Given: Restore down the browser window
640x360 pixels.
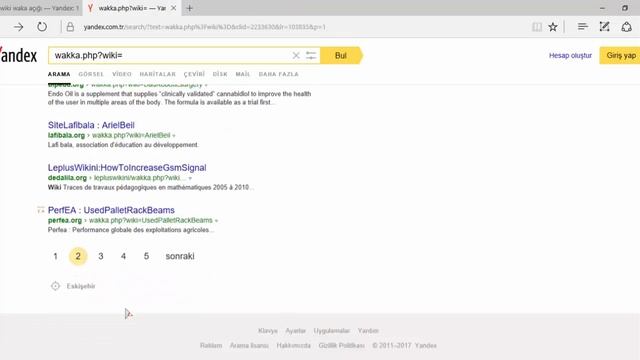Looking at the screenshot, I should click(x=625, y=8).
